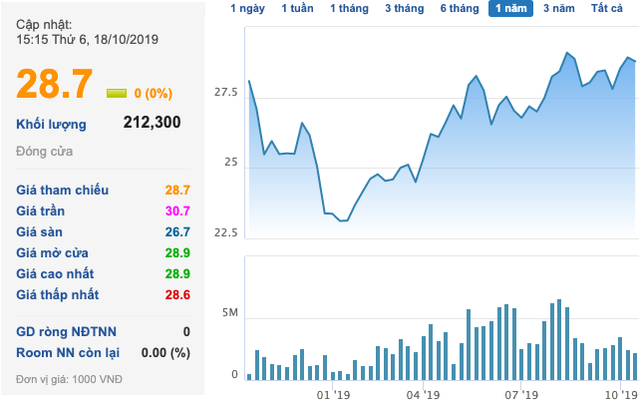Select the '1 ngày' time range tab
Viewport: 640px width, 403px height.
(247, 9)
